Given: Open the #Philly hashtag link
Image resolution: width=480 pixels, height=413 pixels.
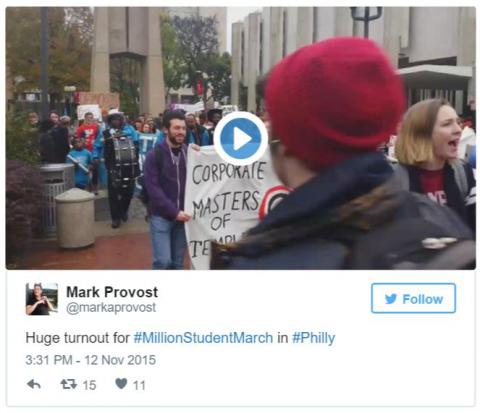Looking at the screenshot, I should point(314,338).
